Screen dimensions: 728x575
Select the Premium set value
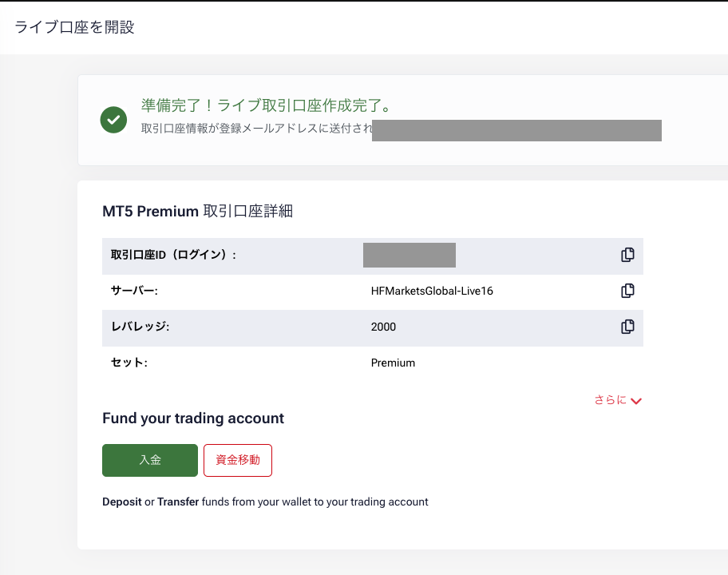(393, 363)
